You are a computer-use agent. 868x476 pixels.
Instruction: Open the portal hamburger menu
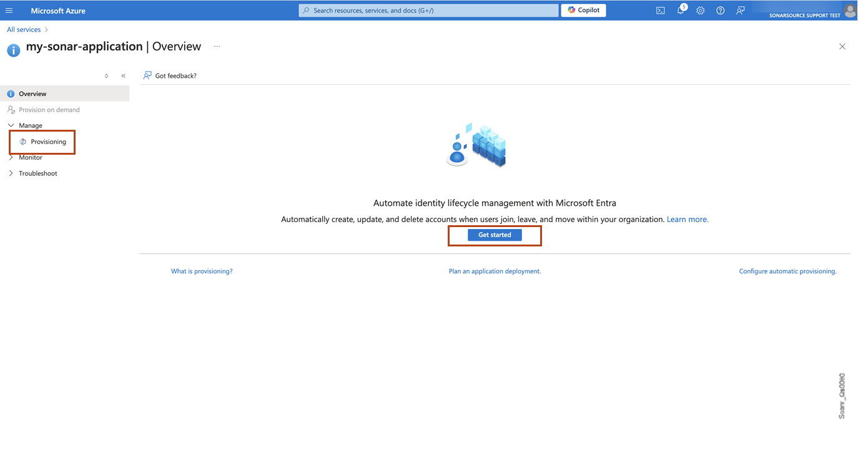[9, 10]
